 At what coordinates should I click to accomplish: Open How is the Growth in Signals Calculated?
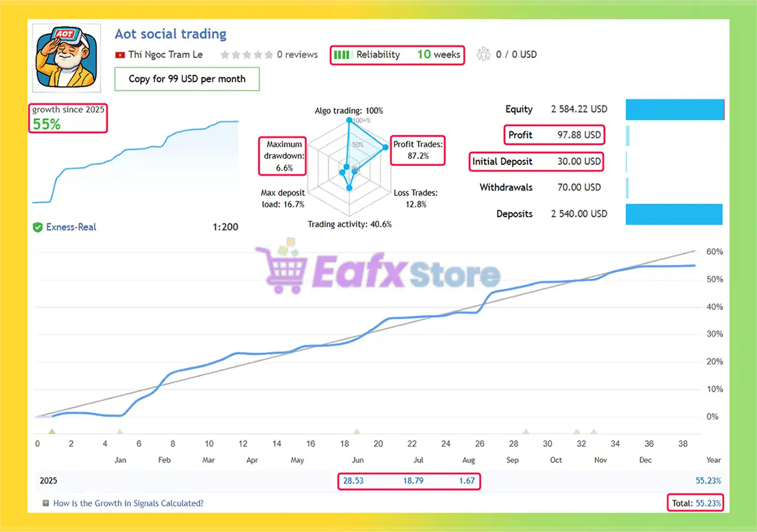[x=128, y=504]
